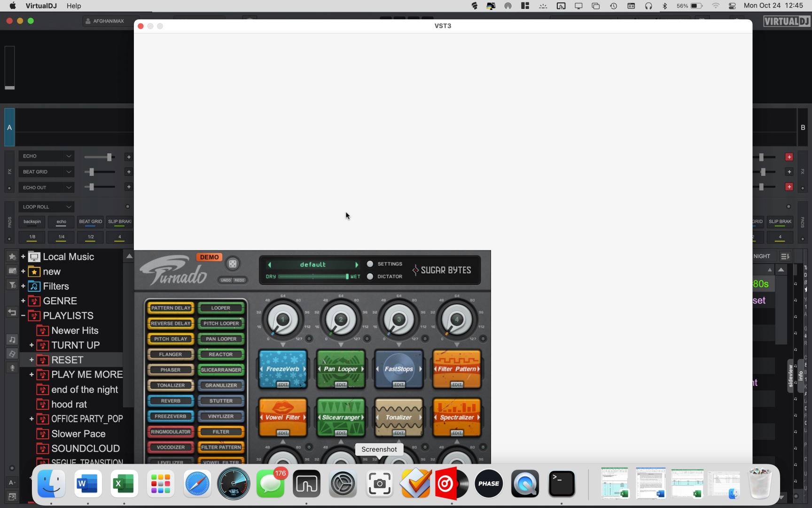Open Launchpad in the dock
The image size is (812, 508).
161,484
